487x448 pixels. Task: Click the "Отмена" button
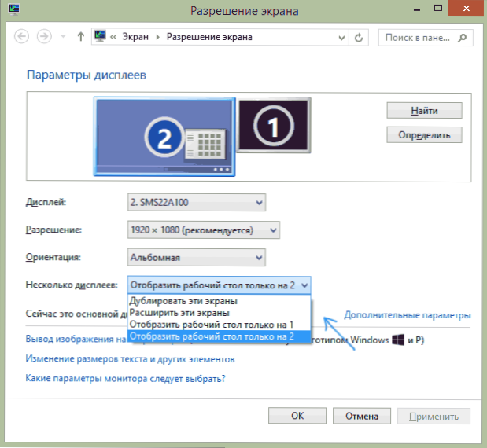tap(362, 416)
